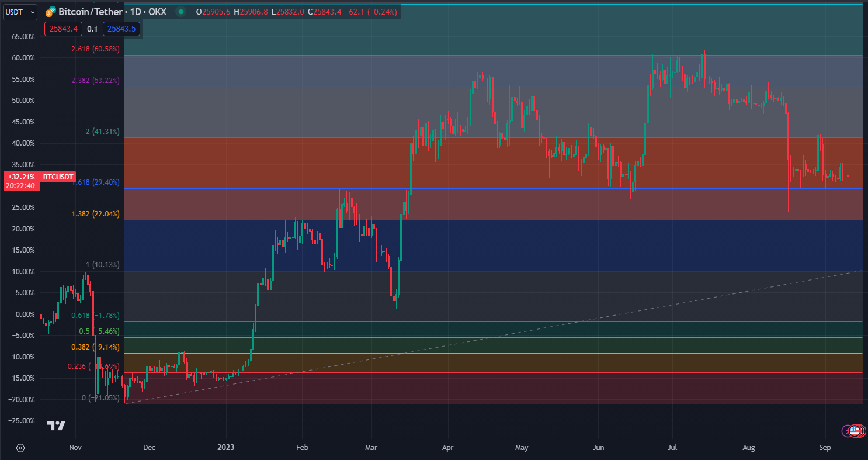
Task: Select the 2.618 (60.58%) Fibonacci level label
Action: tap(95, 49)
